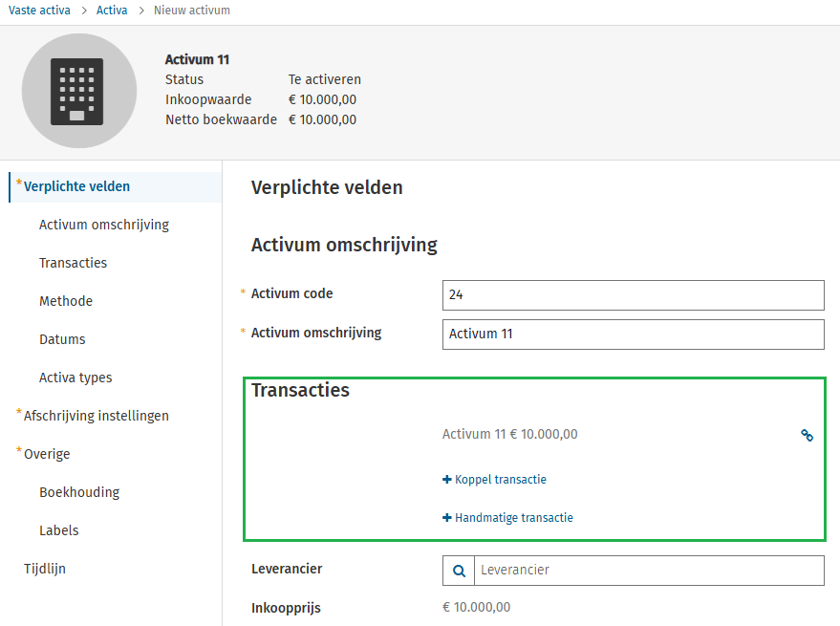Click the chevron before Nieuw activum
840x626 pixels.
(142, 11)
